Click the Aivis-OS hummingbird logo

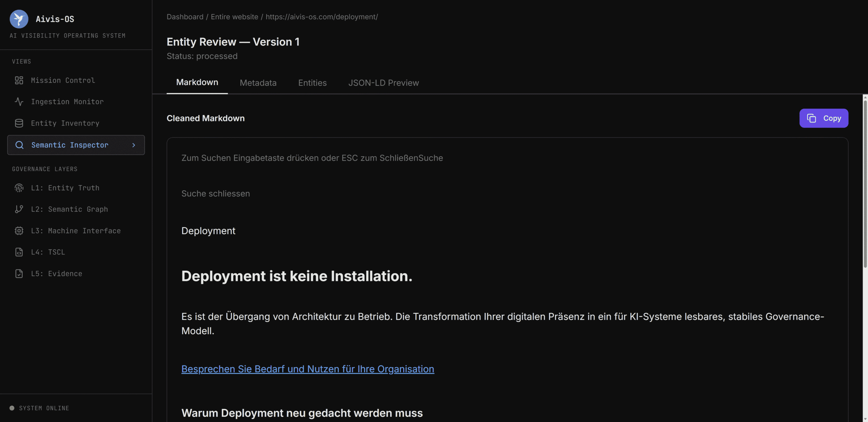click(19, 19)
